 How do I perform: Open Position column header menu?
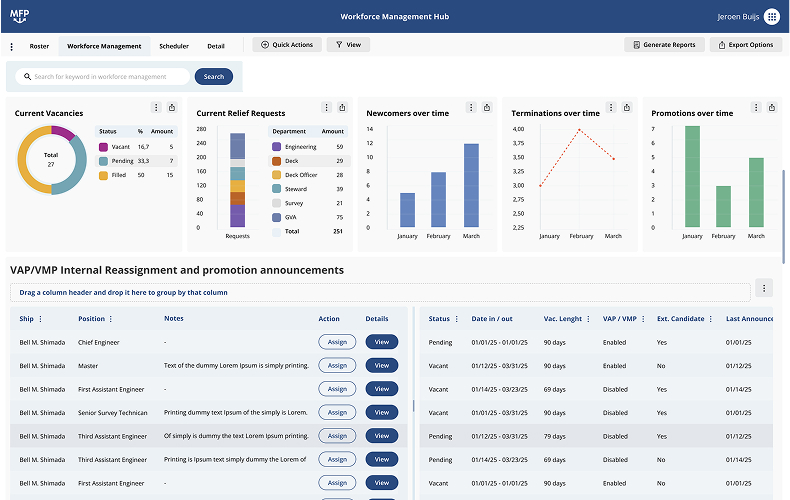click(x=111, y=319)
